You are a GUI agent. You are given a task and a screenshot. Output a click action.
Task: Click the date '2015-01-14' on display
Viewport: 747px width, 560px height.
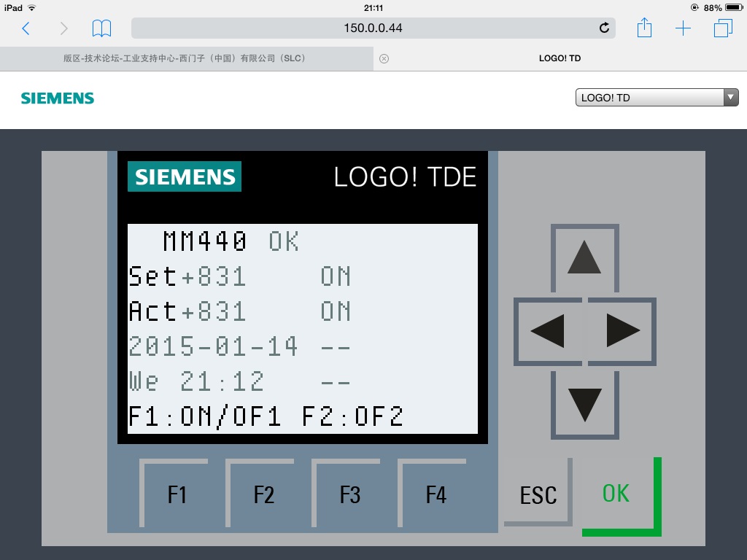point(214,346)
